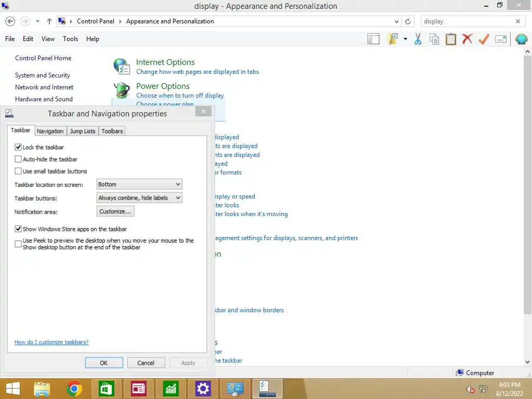Open Internet Options heading link
This screenshot has height=399, width=532.
pyautogui.click(x=165, y=62)
